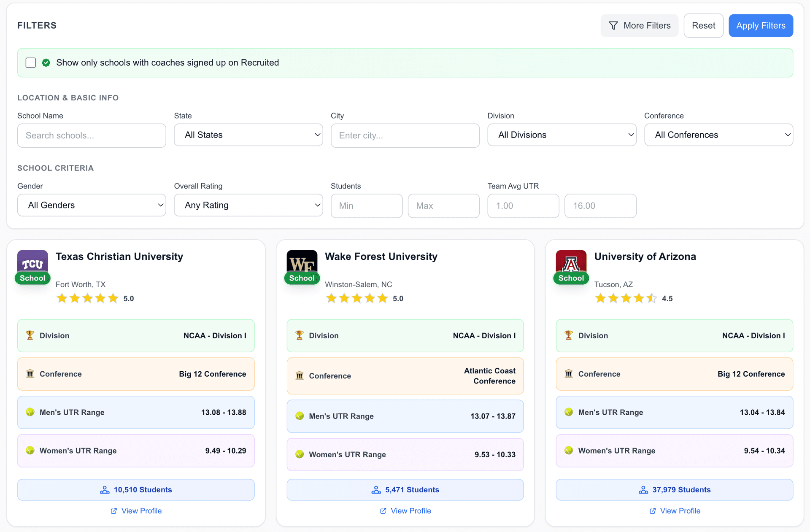Image resolution: width=810 pixels, height=532 pixels.
Task: Click trophy icon in TCU Division row
Action: pyautogui.click(x=30, y=335)
